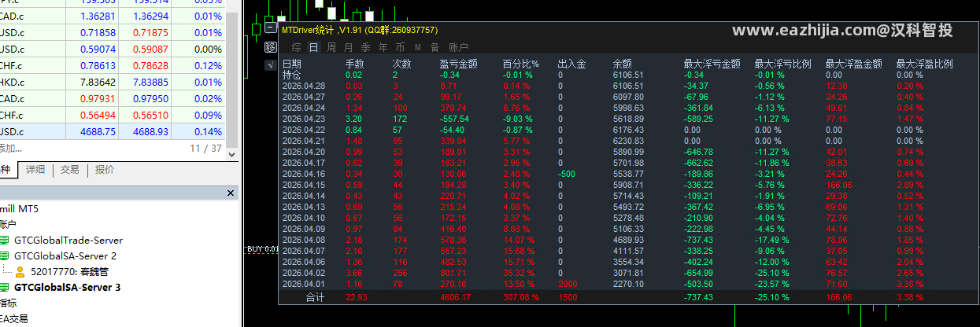Click the 最大浮亏金额 column header
This screenshot has height=327, width=980.
(712, 64)
